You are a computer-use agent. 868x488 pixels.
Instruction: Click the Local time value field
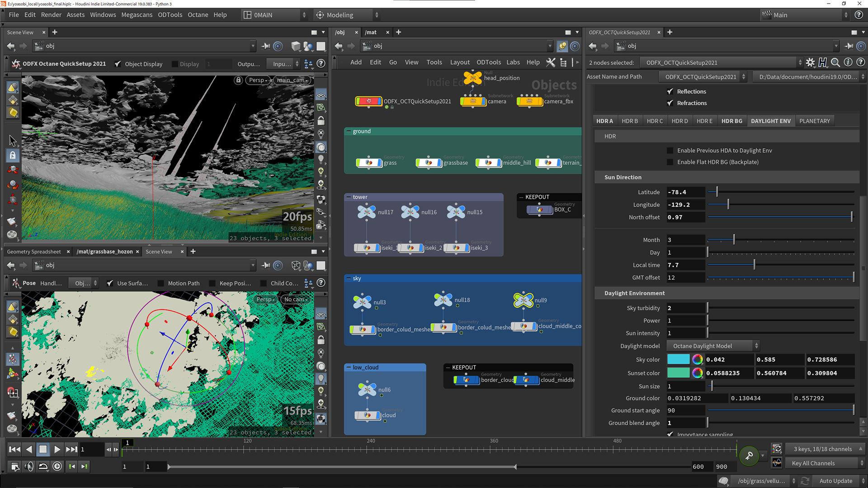pyautogui.click(x=686, y=265)
